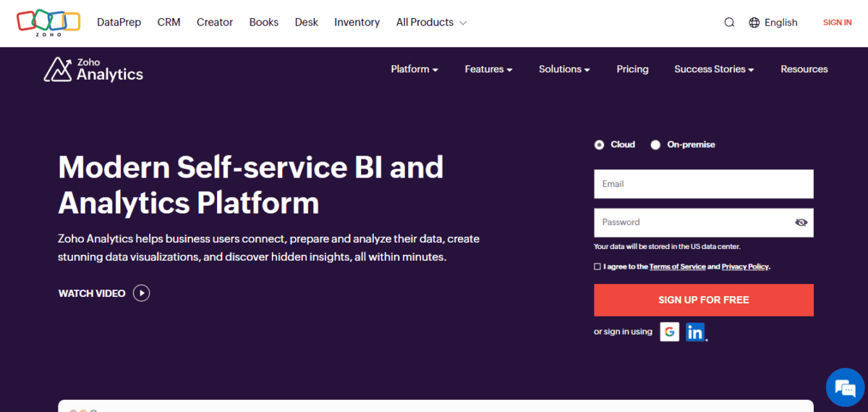Click the "Modern Self-service BI and Analytics Platform" heading

(x=251, y=185)
